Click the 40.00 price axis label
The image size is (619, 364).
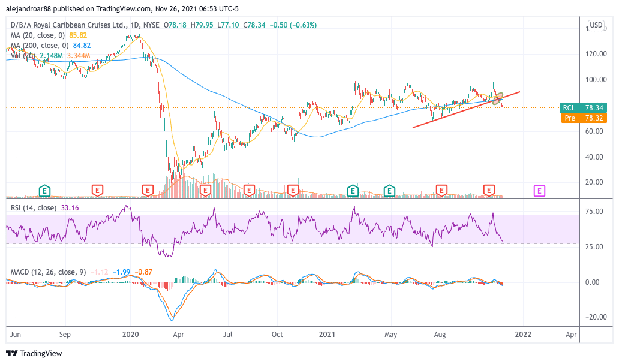[594, 157]
